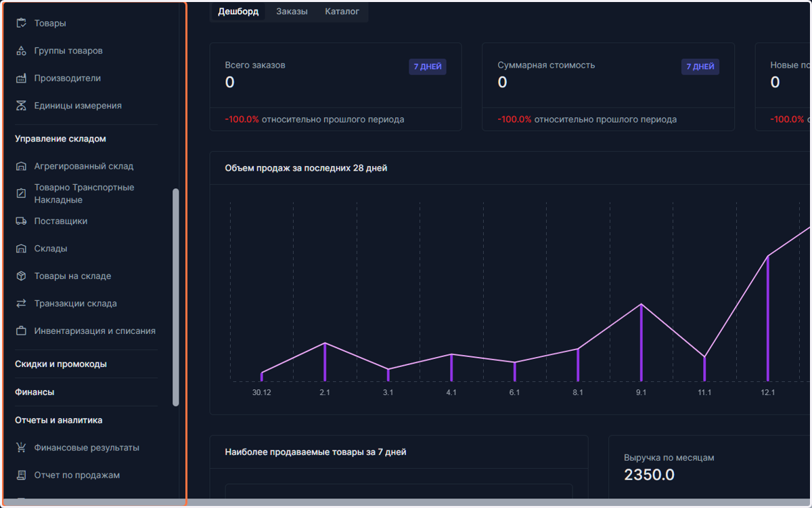Image resolution: width=812 pixels, height=508 pixels.
Task: Open Финансовые результаты report
Action: pyautogui.click(x=86, y=448)
